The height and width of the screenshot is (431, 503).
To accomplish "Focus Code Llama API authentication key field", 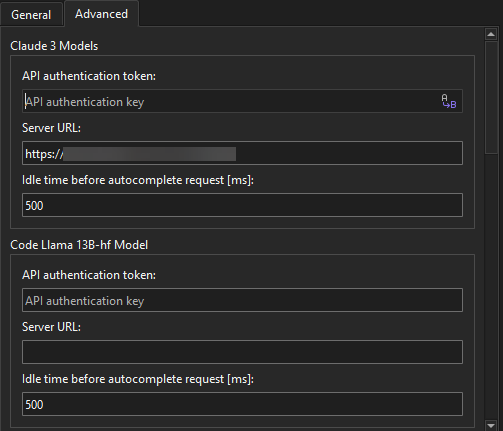I will [x=242, y=300].
